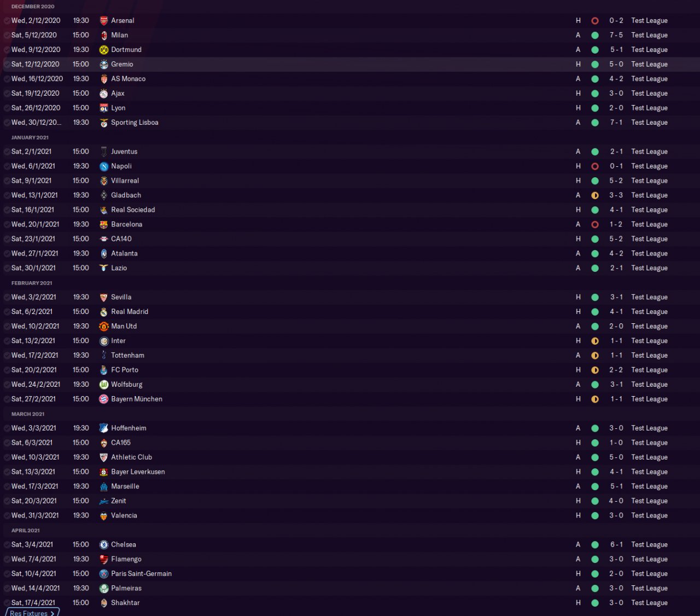Click the orange draw indicator for Gladbach match
Viewport: 700px width, 616px height.
[595, 195]
